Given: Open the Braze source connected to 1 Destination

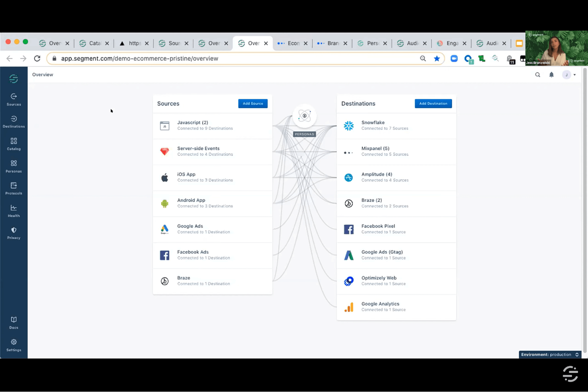Looking at the screenshot, I should pos(213,281).
